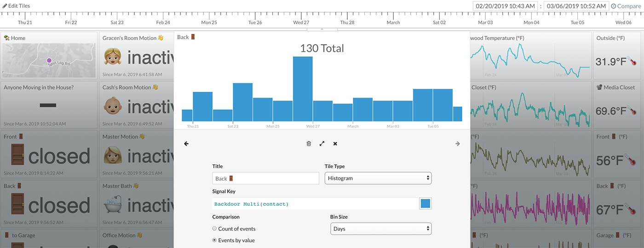Click the Title input field

click(x=265, y=178)
